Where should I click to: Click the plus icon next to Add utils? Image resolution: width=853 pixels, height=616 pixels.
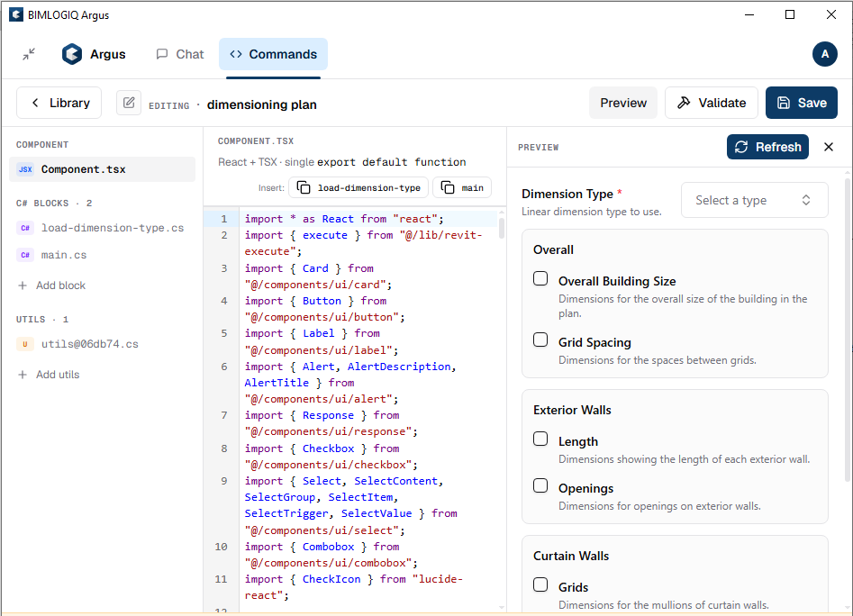[23, 375]
